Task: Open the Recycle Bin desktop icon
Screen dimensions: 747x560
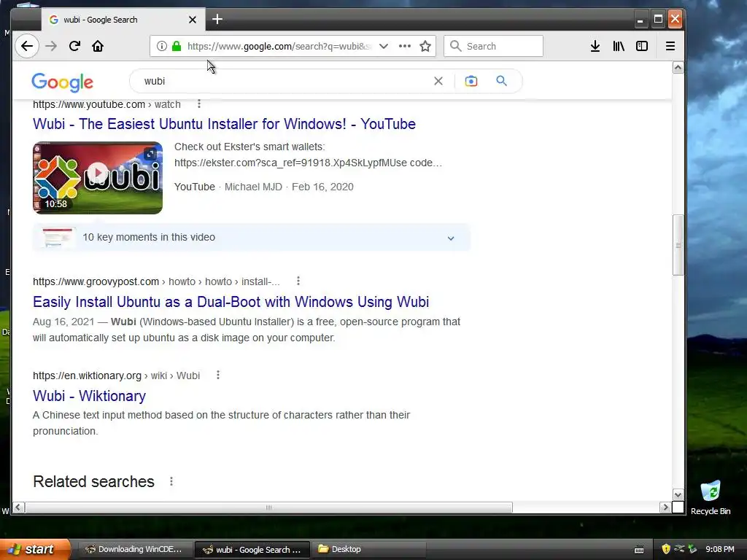Action: [x=711, y=497]
